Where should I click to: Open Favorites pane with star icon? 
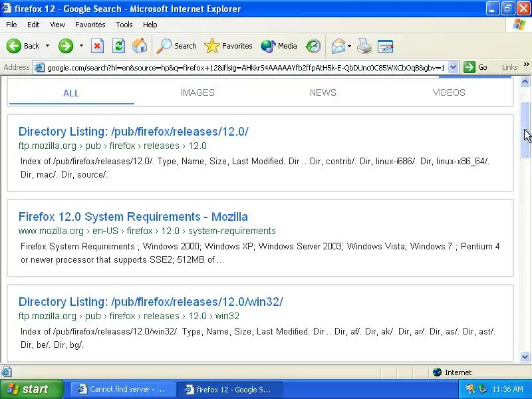[212, 46]
